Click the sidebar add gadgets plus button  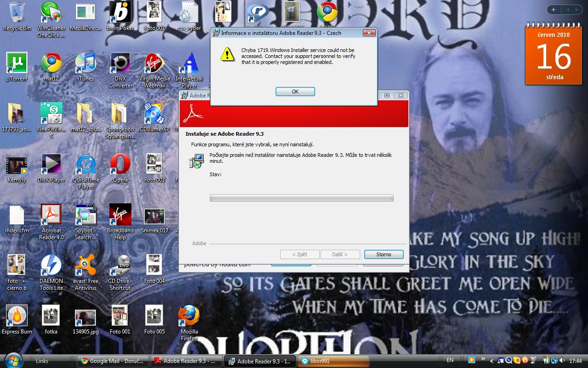(x=554, y=10)
